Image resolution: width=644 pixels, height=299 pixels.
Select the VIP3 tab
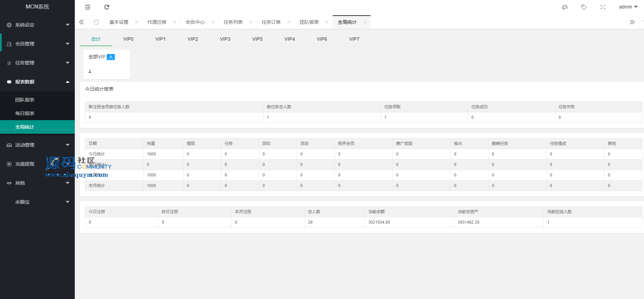pos(225,39)
